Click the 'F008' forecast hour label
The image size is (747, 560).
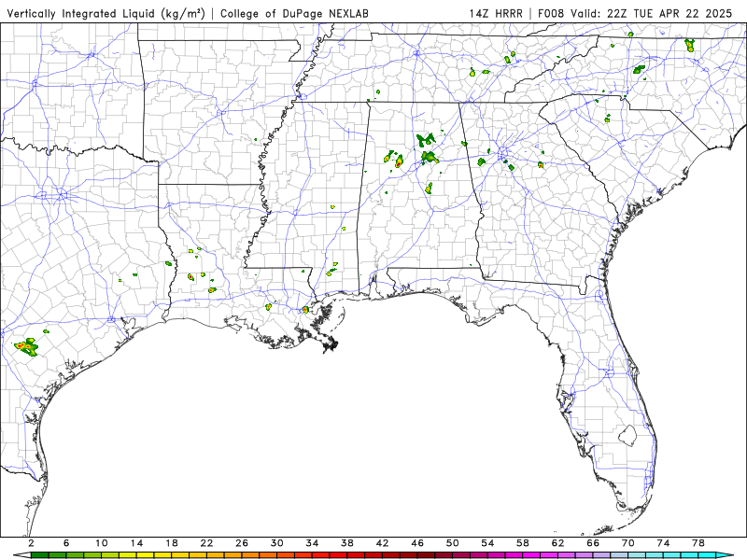point(551,13)
